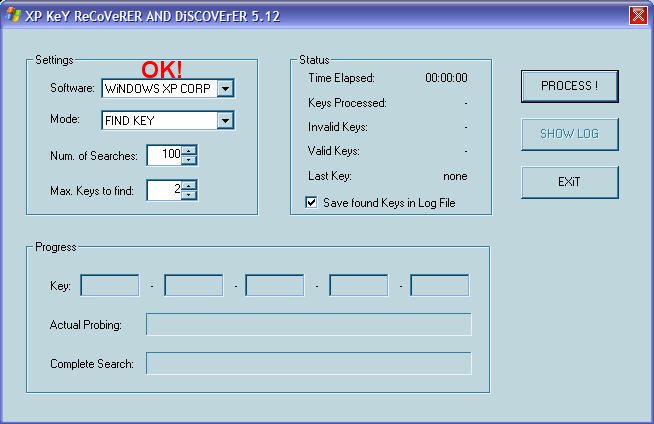Image resolution: width=654 pixels, height=424 pixels.
Task: Click the Max. Keys to find field
Action: coord(164,190)
